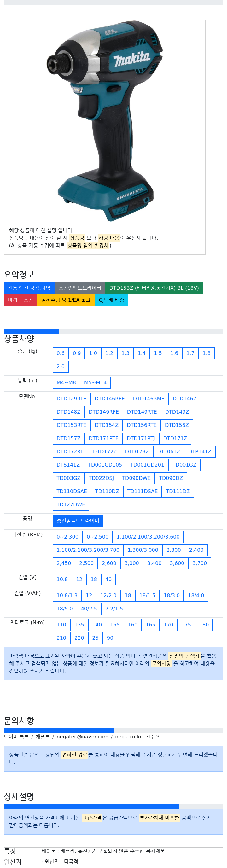Choose voltage/Ah option 18/5.0
The image size is (227, 868).
[65, 609]
